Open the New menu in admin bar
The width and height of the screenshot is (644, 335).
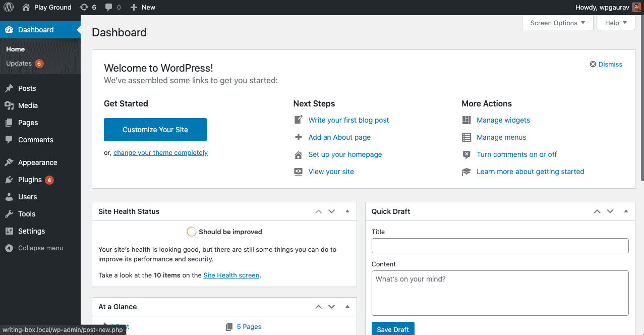143,7
